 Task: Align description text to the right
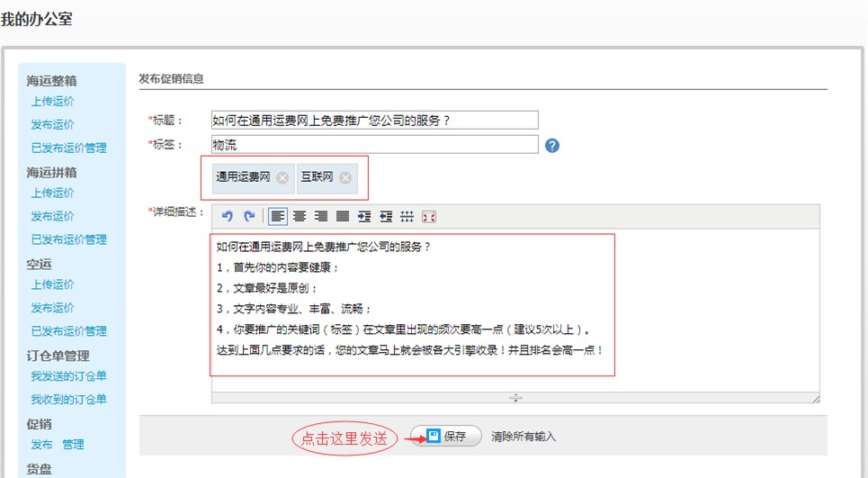pos(321,216)
